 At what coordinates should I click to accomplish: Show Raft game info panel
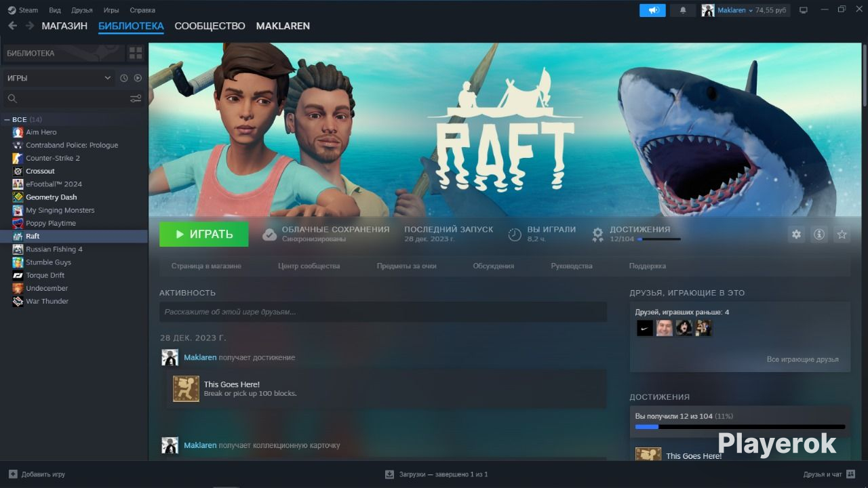click(x=819, y=235)
